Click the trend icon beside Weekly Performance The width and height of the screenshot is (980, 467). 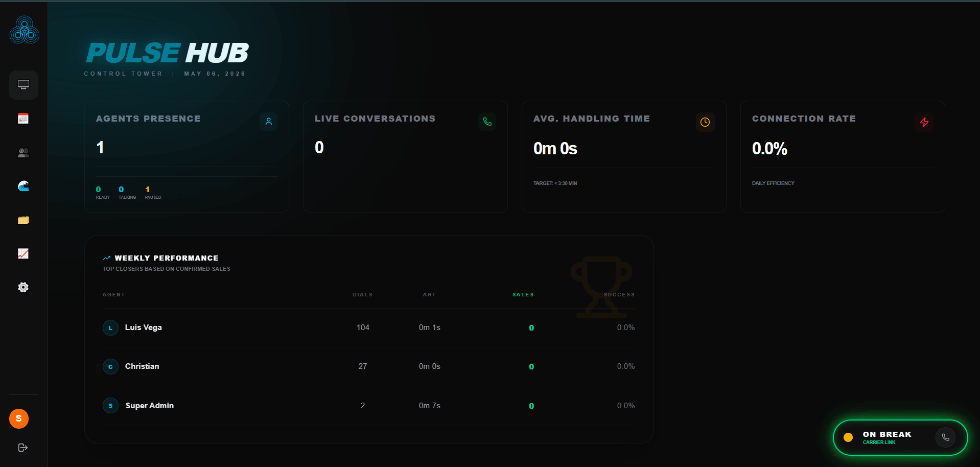106,258
